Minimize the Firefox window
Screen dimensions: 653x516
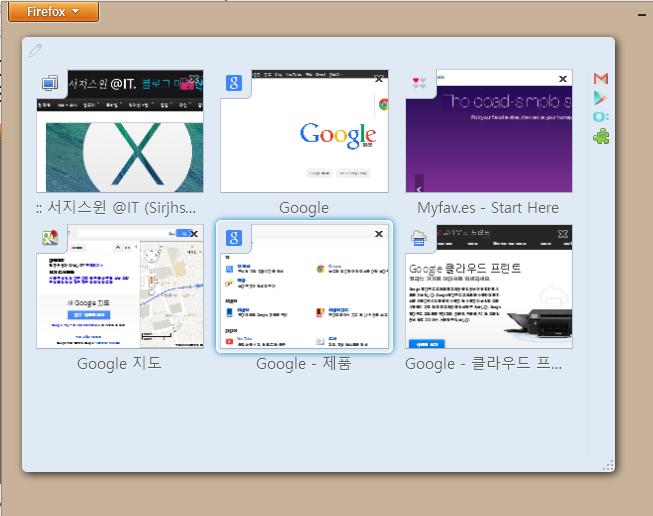(641, 15)
